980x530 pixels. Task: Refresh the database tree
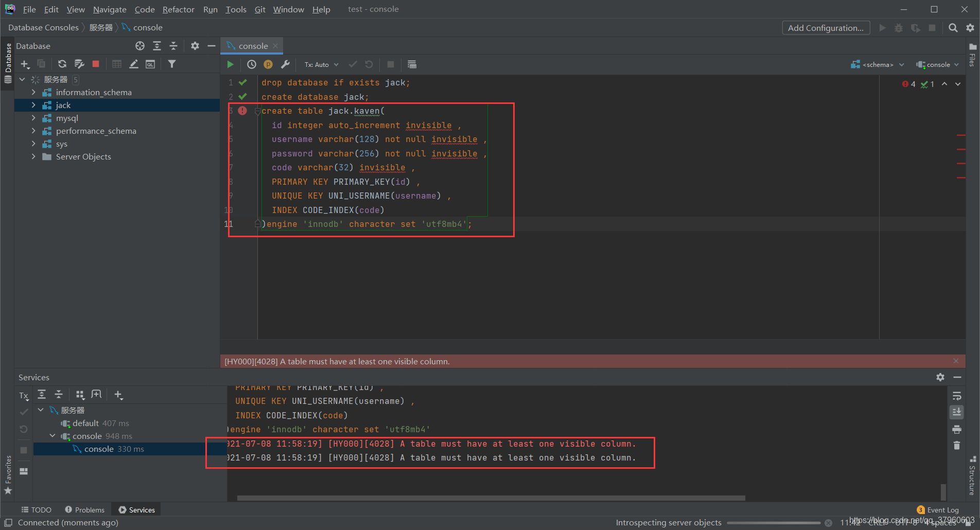click(62, 64)
